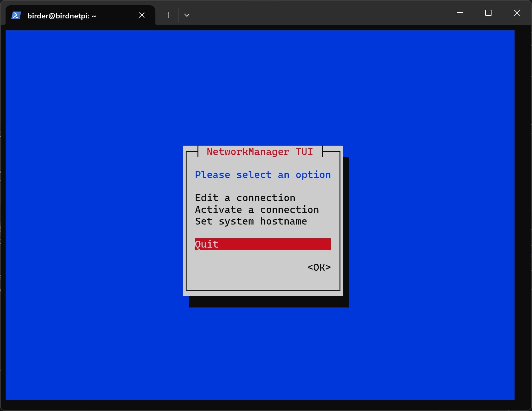
Task: Maximize the terminal window
Action: click(488, 13)
